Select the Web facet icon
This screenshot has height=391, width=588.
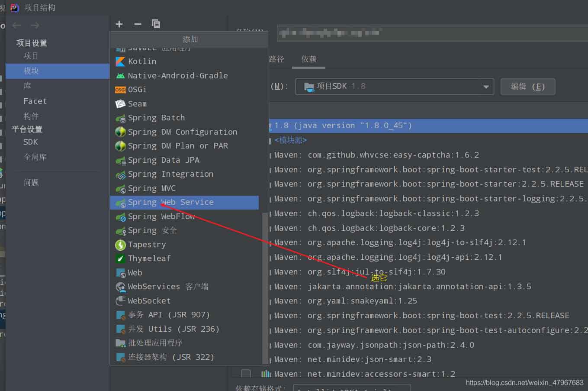120,273
